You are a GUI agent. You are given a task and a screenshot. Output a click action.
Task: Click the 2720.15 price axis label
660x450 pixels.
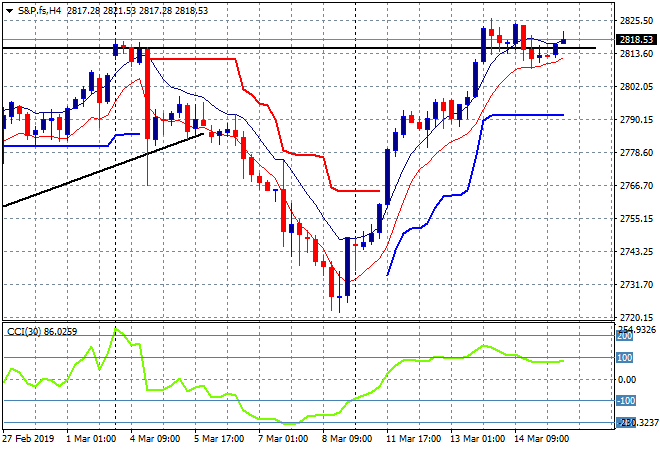636,317
